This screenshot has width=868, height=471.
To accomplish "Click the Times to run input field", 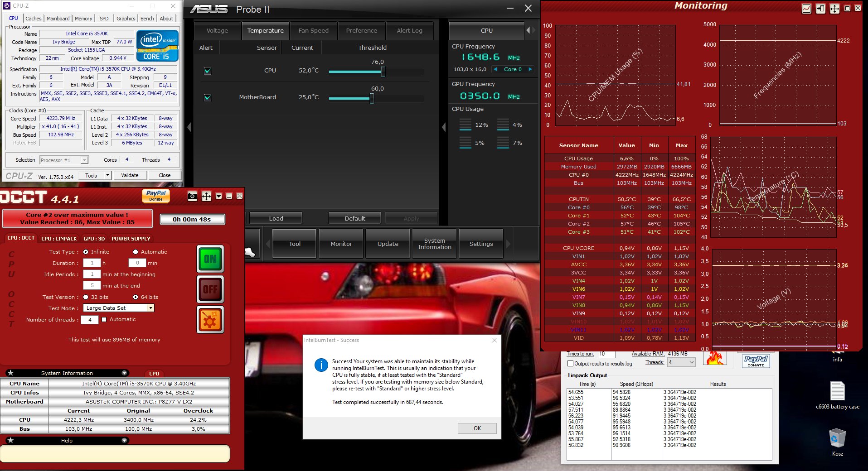I will point(606,354).
